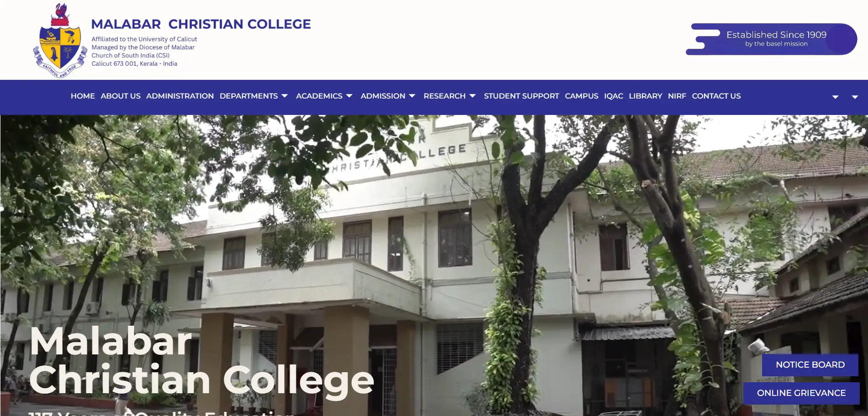Click the Malabar Christian College crest logo
Image resolution: width=868 pixels, height=416 pixels.
coord(60,41)
